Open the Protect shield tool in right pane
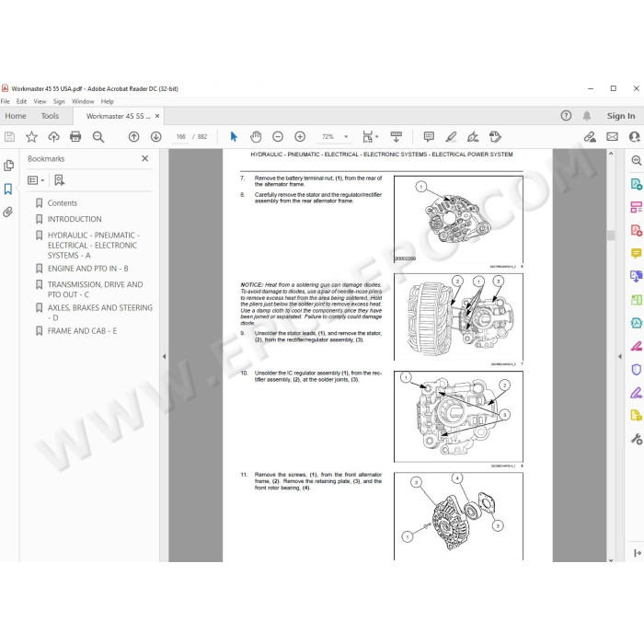Image resolution: width=644 pixels, height=644 pixels. coord(637,370)
